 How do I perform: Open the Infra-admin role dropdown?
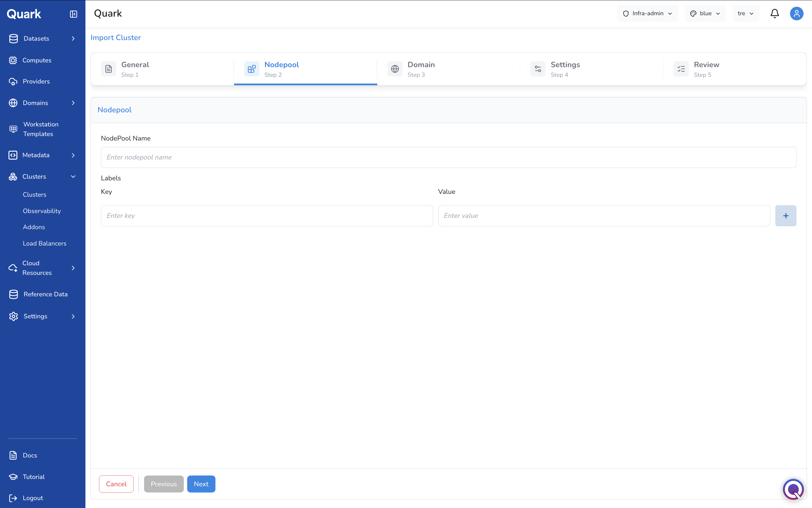[x=648, y=14]
